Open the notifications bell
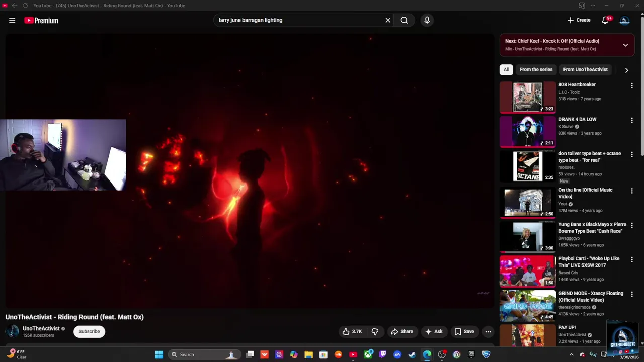 click(x=606, y=20)
